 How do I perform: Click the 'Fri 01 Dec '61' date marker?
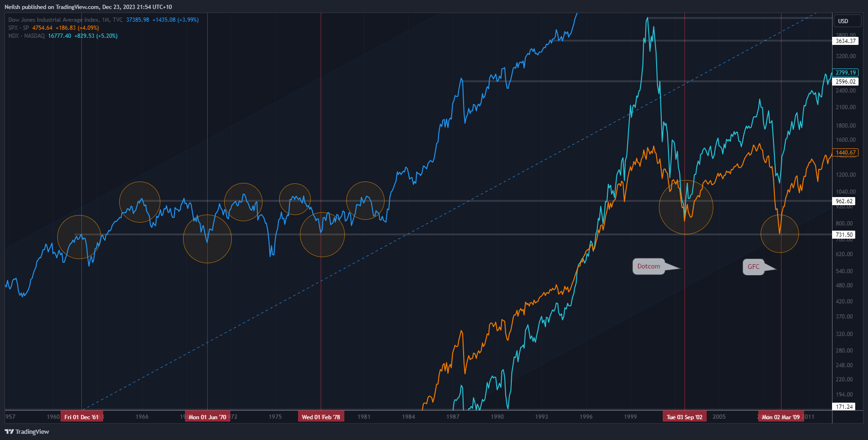pyautogui.click(x=82, y=417)
